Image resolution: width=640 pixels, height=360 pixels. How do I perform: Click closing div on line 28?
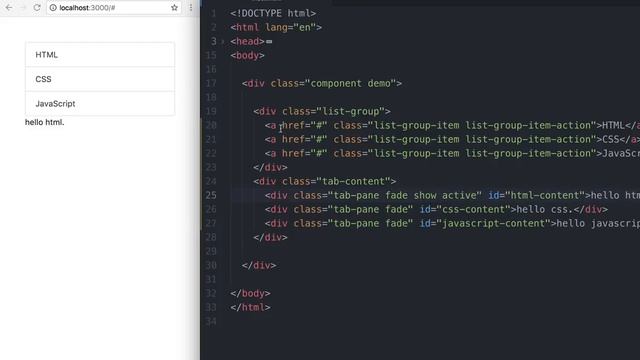(270, 237)
